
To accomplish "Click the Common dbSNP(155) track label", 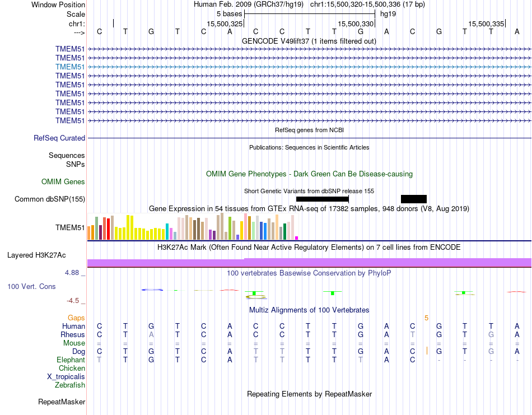I will click(x=50, y=199).
